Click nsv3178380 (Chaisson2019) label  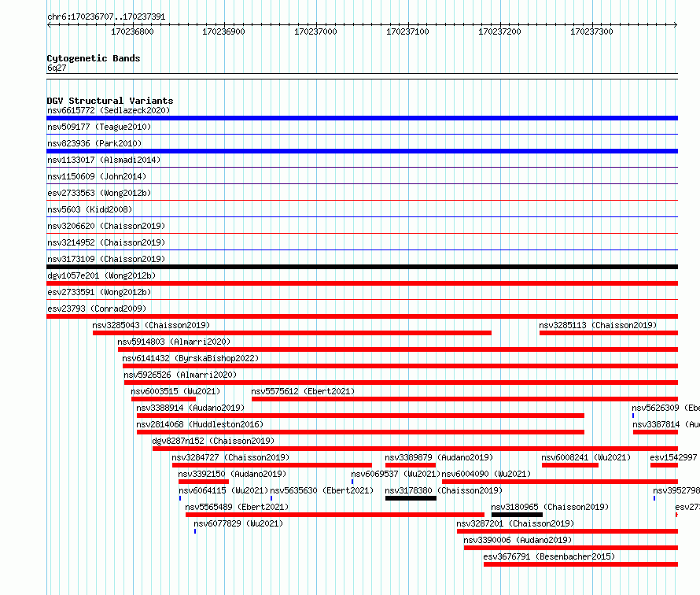[x=444, y=490]
